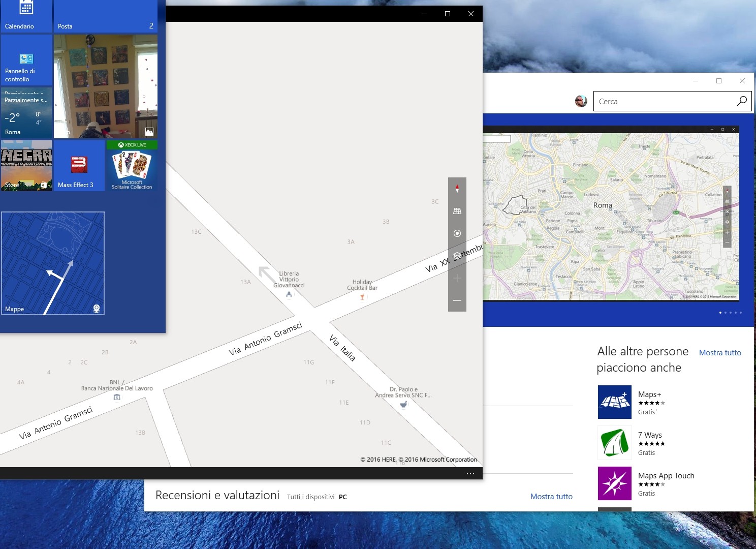Click the BNL bank map pin
This screenshot has height=549, width=756.
point(117,397)
